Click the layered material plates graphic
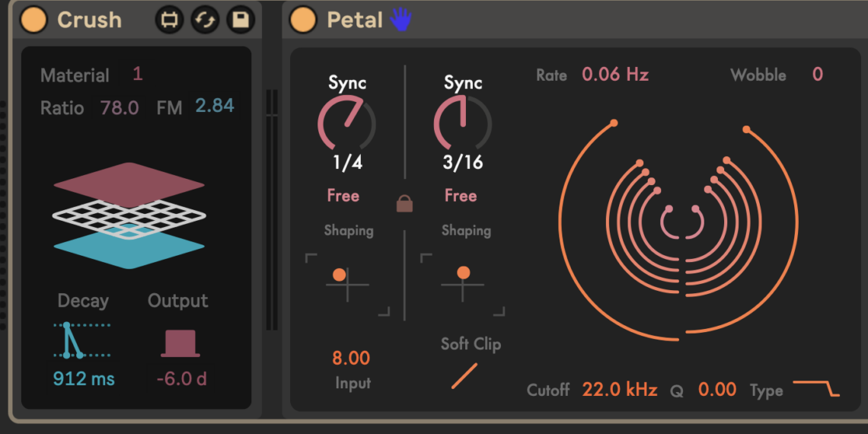 [129, 215]
